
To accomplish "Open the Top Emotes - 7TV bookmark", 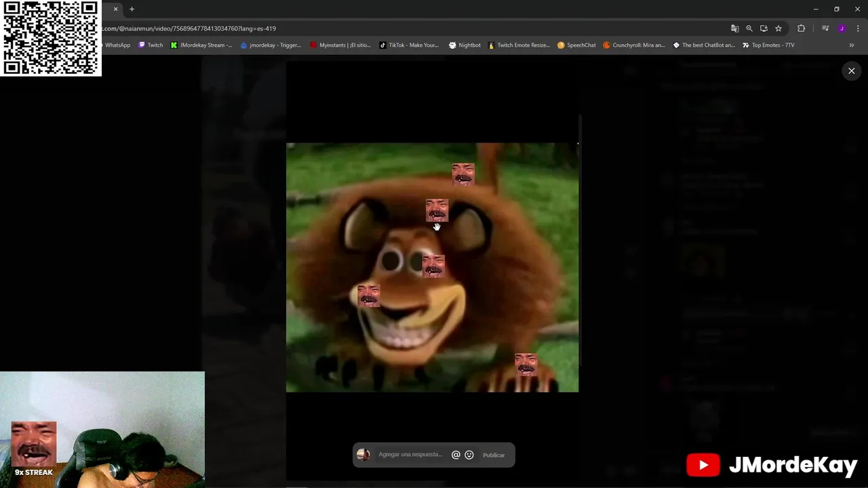I will pyautogui.click(x=768, y=45).
